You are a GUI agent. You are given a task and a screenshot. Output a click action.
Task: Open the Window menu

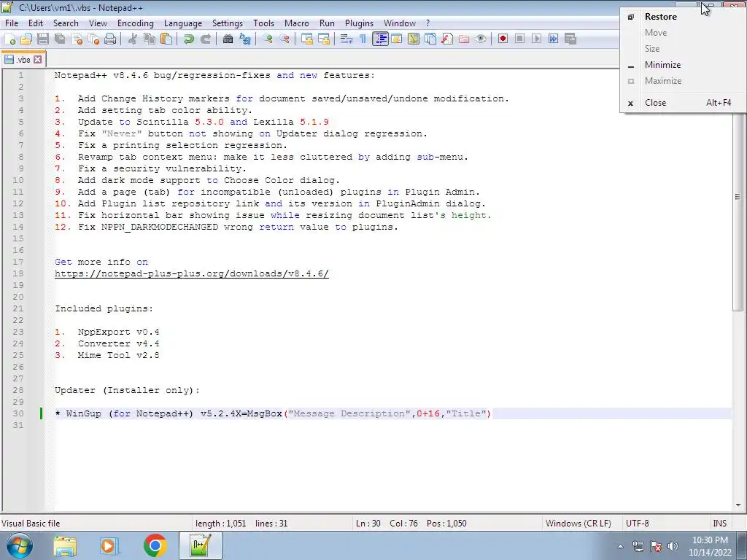pos(399,23)
